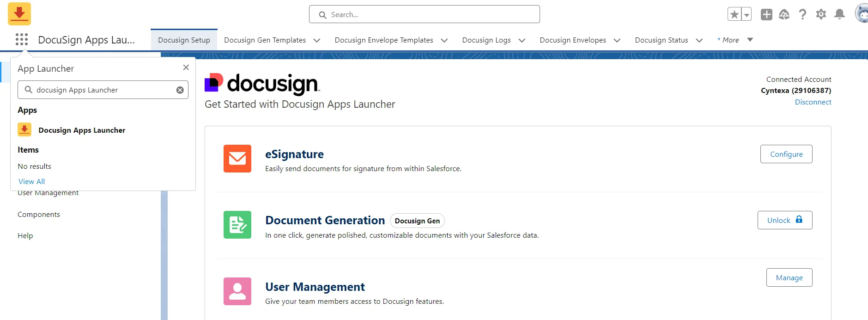The width and height of the screenshot is (868, 320).
Task: Click the green Document Generation icon
Action: [237, 225]
